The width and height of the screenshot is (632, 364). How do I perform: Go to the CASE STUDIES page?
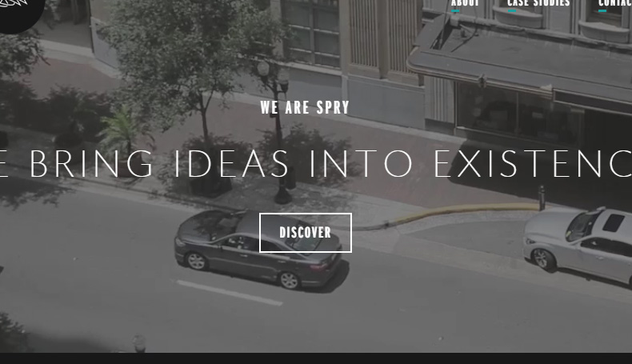[538, 3]
